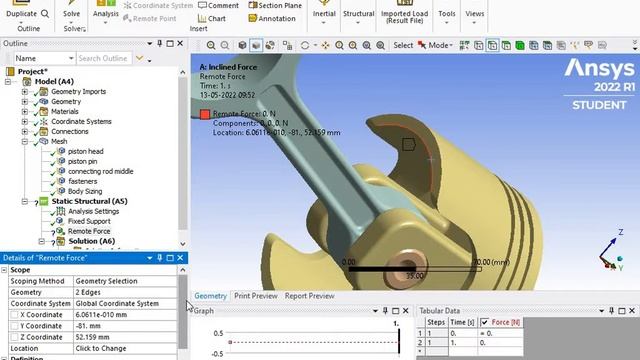The image size is (640, 360).
Task: Select the face selection filter icon
Action: 506,45
